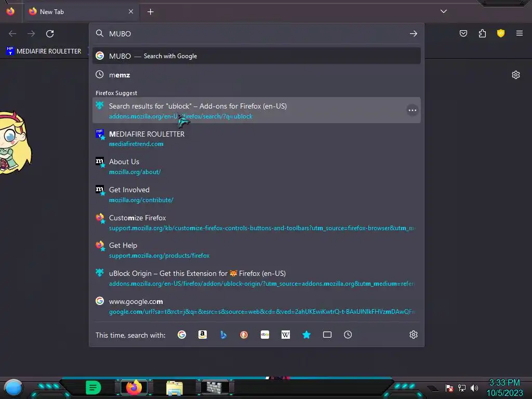Open the Extensions puzzle icon
The height and width of the screenshot is (399, 532).
click(x=482, y=33)
